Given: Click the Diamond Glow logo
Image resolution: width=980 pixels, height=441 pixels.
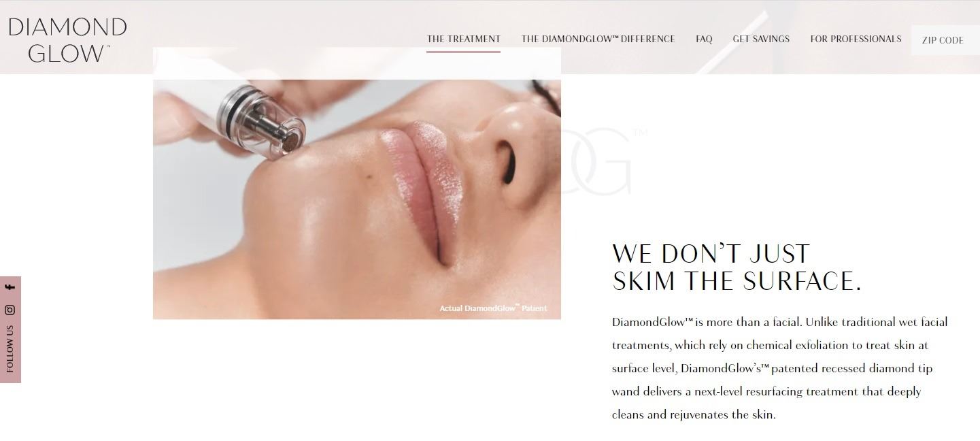Looking at the screenshot, I should pos(67,39).
